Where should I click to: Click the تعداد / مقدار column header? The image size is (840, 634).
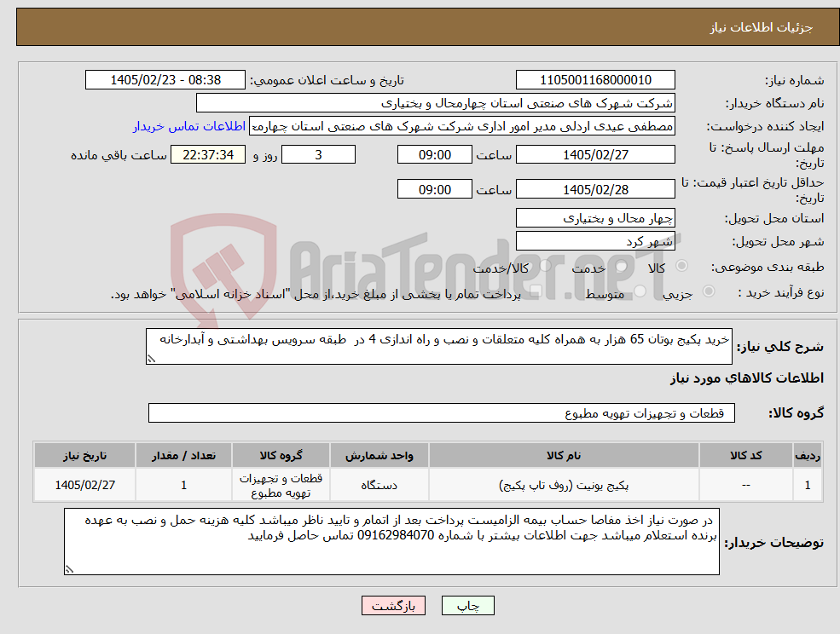click(x=183, y=455)
